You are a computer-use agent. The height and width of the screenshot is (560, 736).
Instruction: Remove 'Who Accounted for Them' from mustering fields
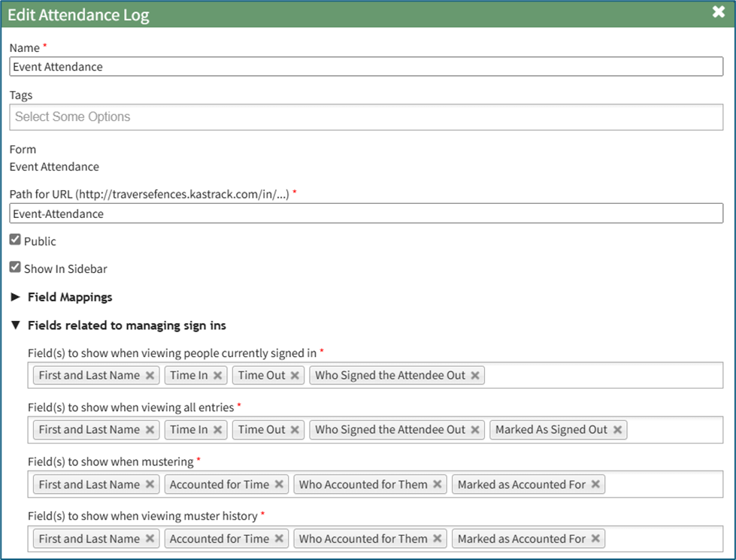tap(438, 485)
